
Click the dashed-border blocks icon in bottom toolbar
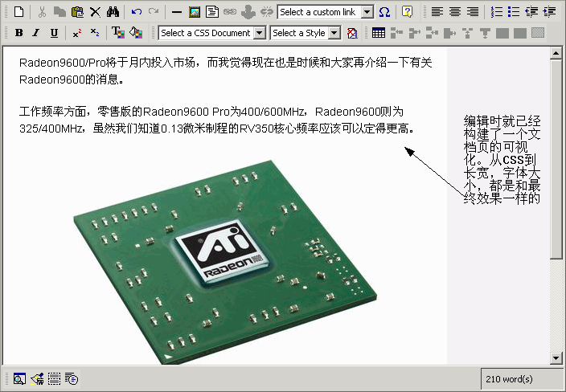pyautogui.click(x=54, y=379)
